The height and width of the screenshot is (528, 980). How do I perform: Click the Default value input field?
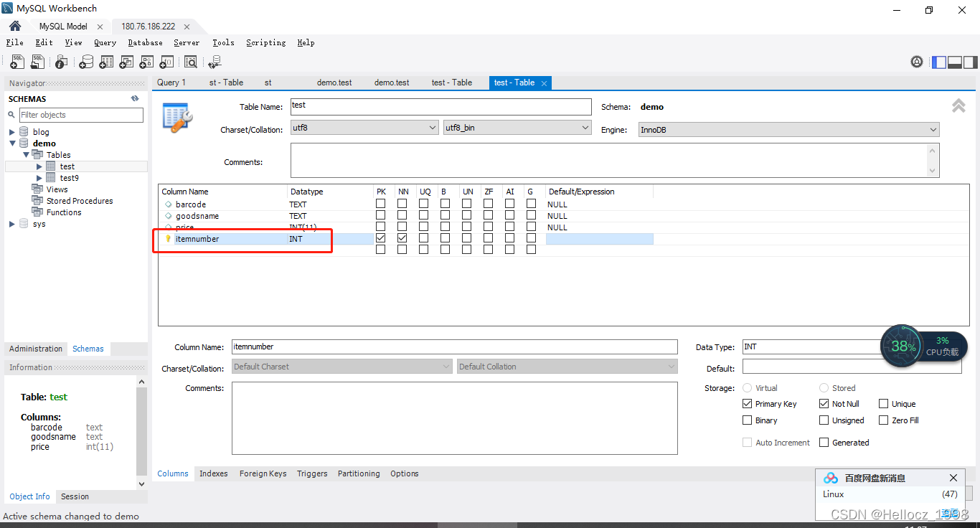(852, 367)
